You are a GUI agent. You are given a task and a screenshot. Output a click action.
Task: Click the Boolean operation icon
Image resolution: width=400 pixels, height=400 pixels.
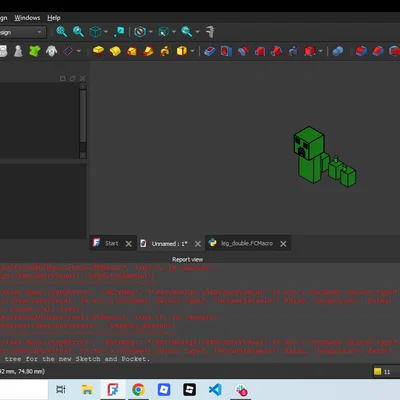(338, 51)
